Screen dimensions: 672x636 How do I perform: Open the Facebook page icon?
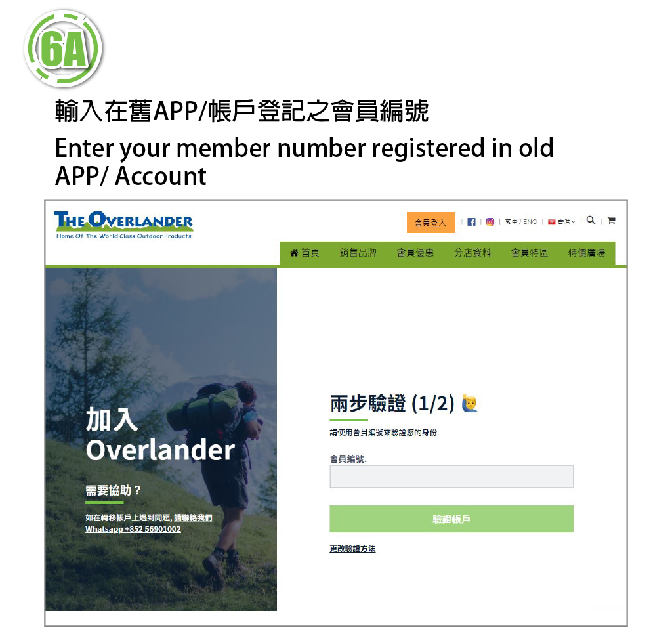(471, 222)
